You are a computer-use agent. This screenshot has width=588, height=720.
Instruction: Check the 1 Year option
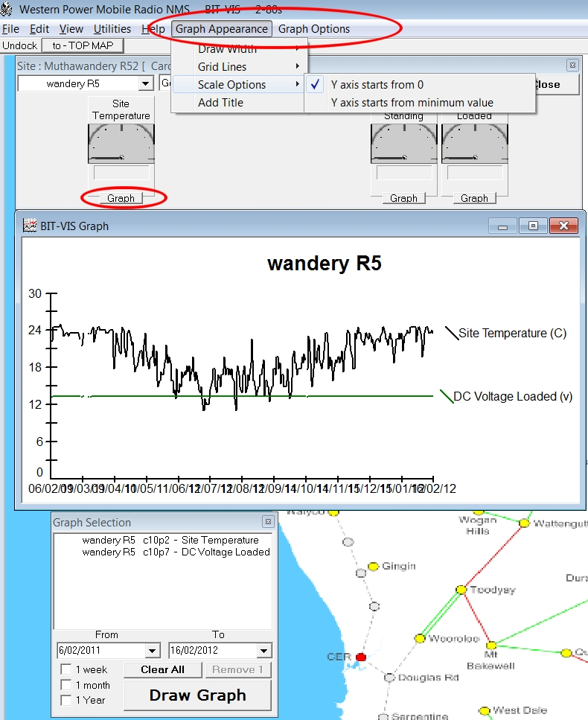click(67, 700)
